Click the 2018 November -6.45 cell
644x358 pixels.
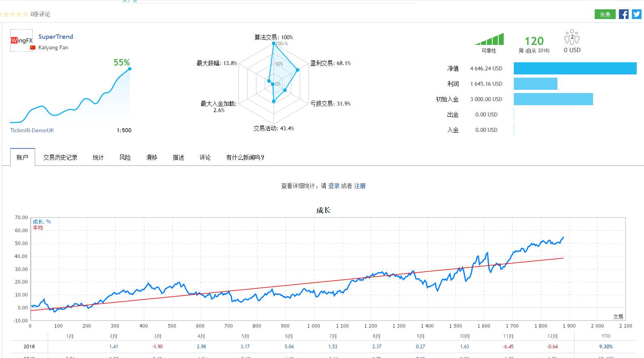(x=508, y=347)
